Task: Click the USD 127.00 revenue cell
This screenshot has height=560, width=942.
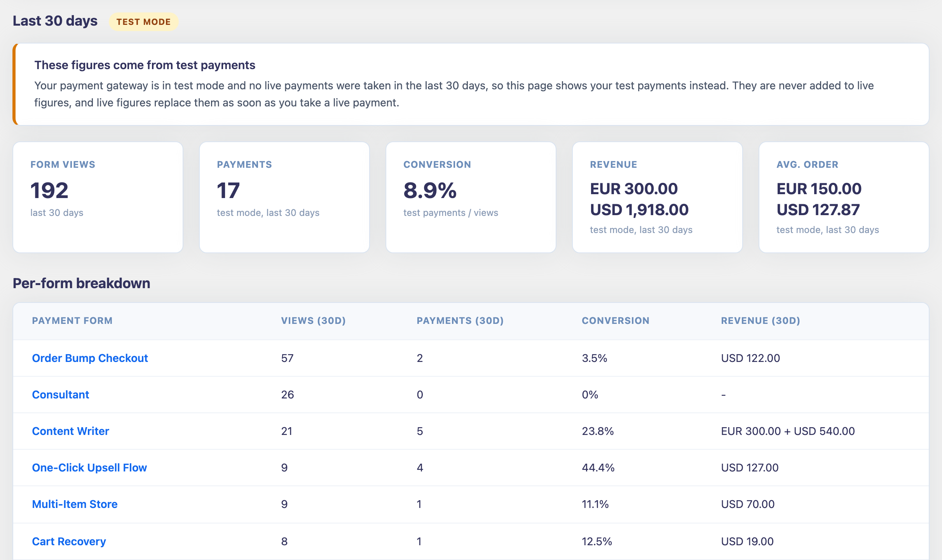Action: point(750,468)
